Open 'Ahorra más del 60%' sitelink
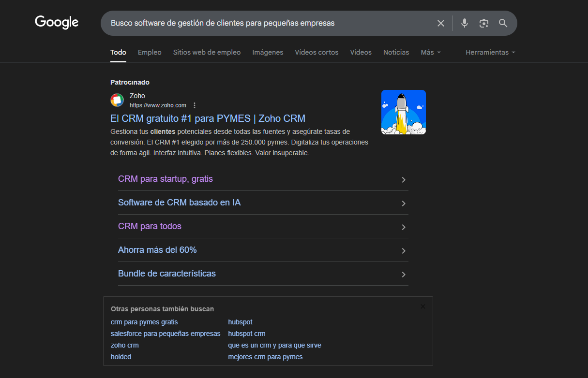Screen dimensions: 588x378 [157, 250]
